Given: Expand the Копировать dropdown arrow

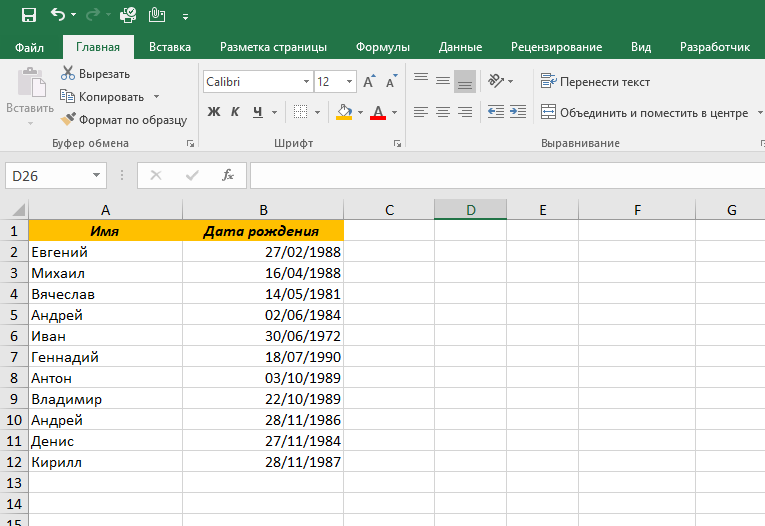Looking at the screenshot, I should pyautogui.click(x=157, y=97).
